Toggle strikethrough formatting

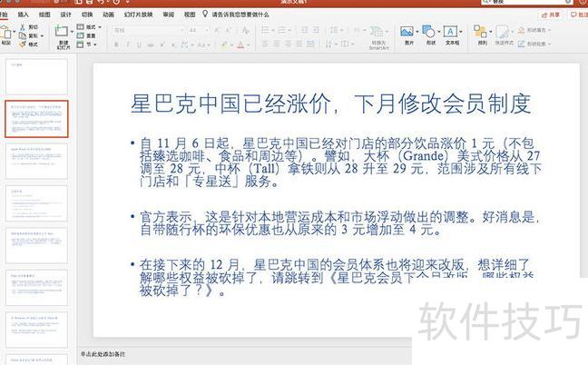[151, 45]
